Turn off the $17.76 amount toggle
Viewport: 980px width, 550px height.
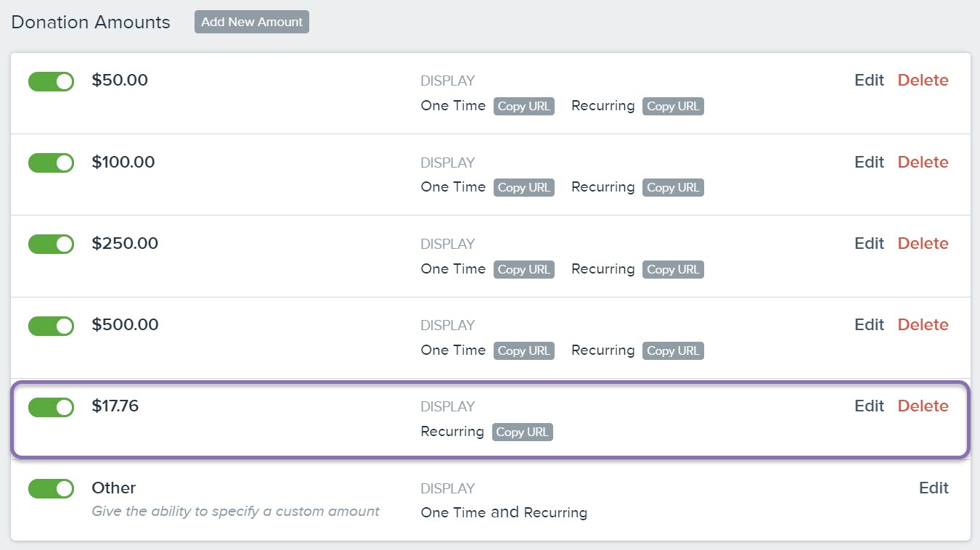pos(51,407)
